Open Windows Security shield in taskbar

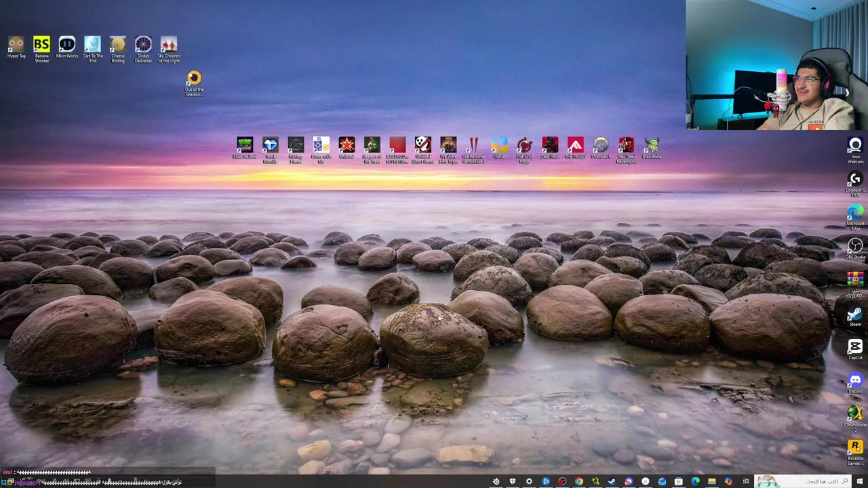pyautogui.click(x=513, y=481)
